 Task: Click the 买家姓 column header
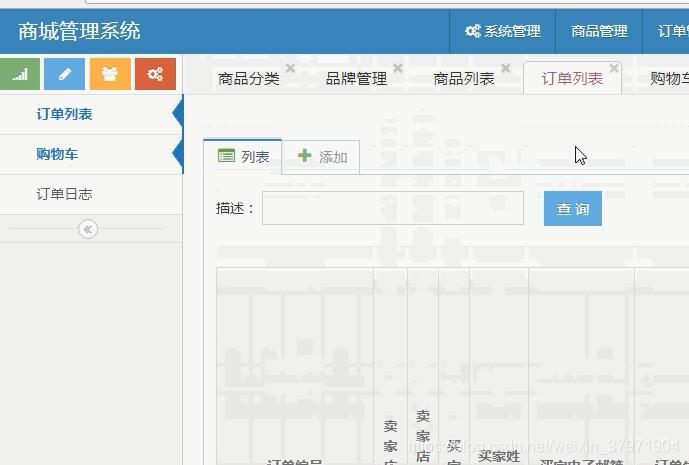[499, 456]
